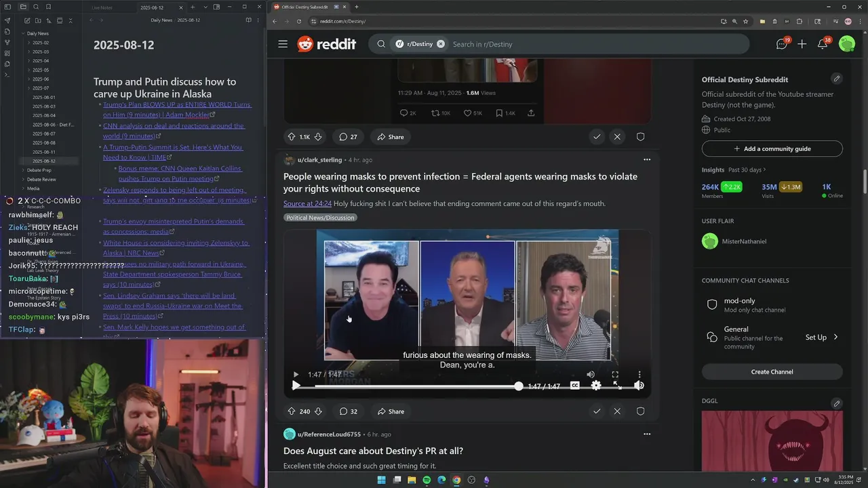Open the mod shield on the masks post
This screenshot has width=868, height=488.
[x=640, y=411]
